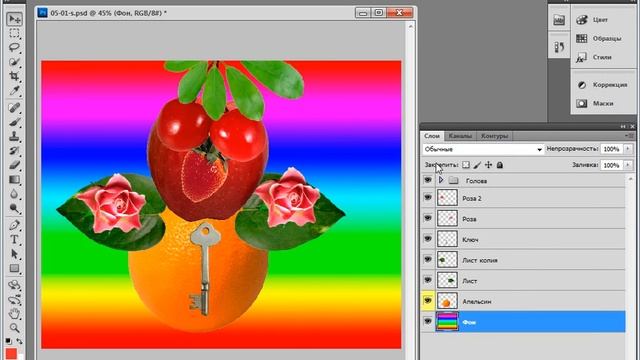This screenshot has width=640, height=360.
Task: Open the Mini Bridge panel icon
Action: point(559,20)
